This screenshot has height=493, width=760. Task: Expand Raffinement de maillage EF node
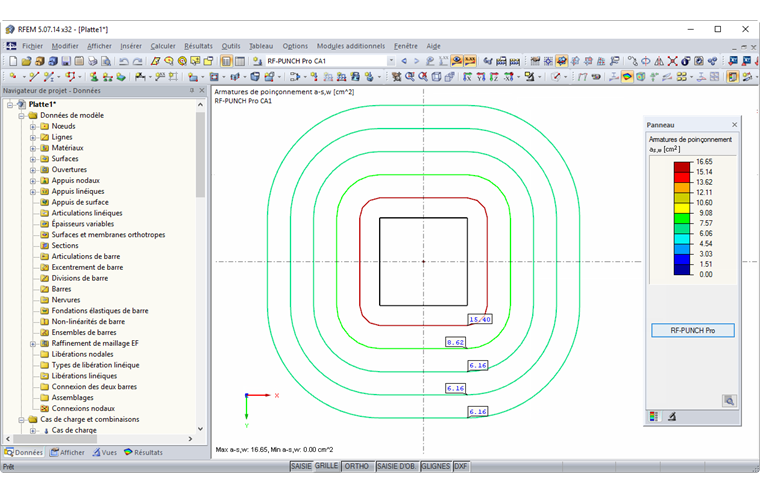pos(33,344)
